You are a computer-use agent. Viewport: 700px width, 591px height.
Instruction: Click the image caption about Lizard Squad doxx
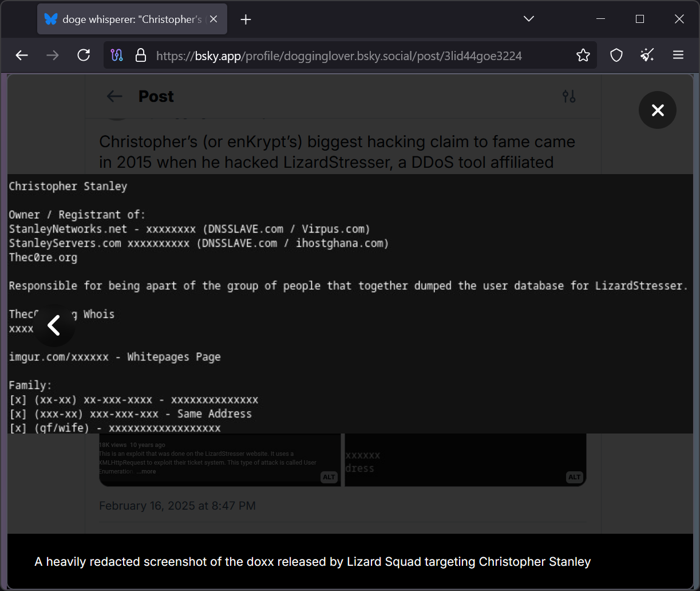(313, 562)
